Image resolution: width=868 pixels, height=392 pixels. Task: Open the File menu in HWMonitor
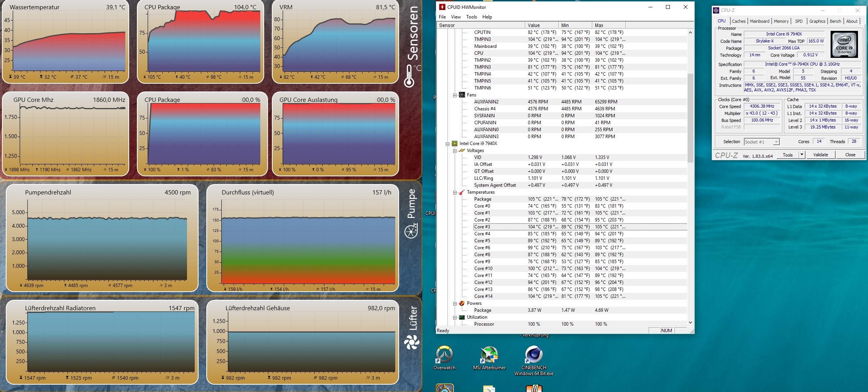pyautogui.click(x=442, y=17)
